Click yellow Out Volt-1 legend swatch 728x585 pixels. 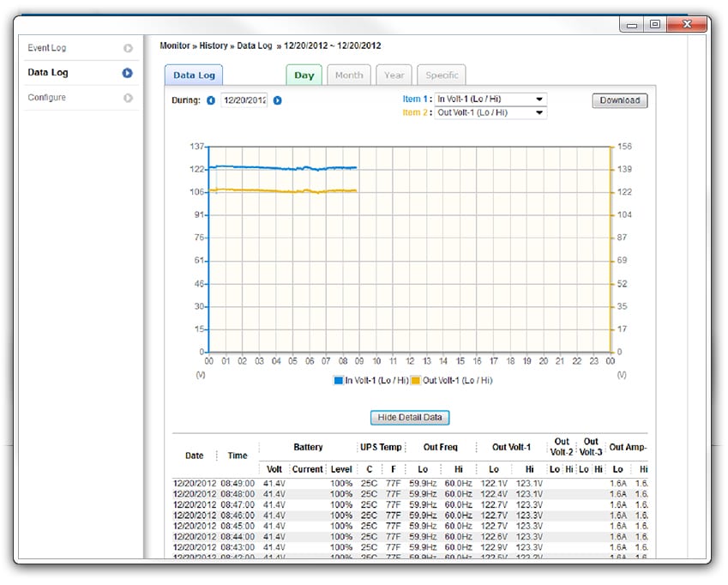pos(416,381)
